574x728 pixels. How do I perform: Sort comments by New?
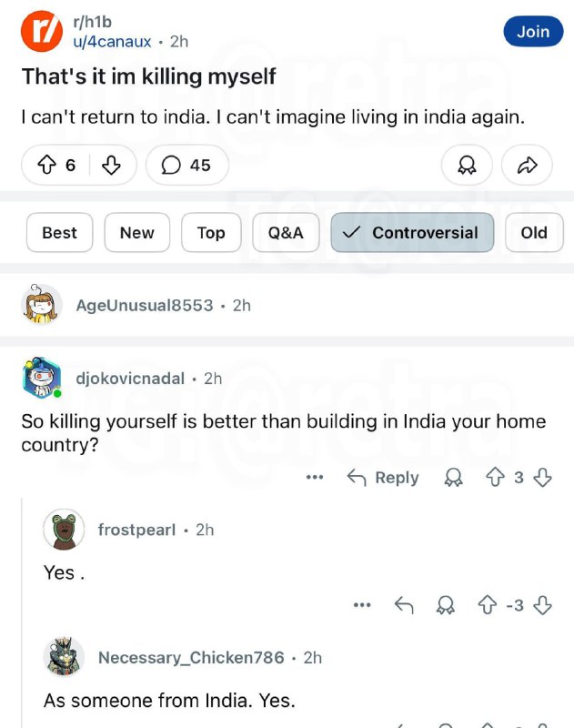click(136, 232)
